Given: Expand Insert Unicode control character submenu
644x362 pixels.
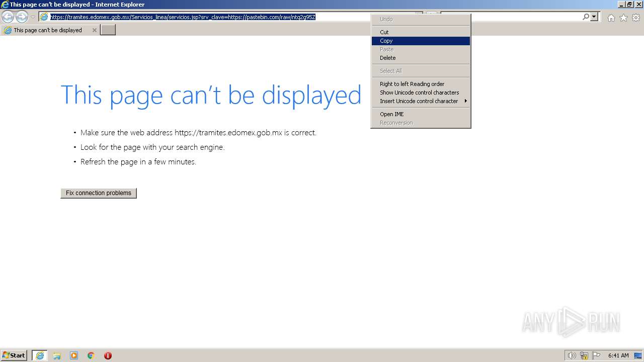Looking at the screenshot, I should point(421,101).
